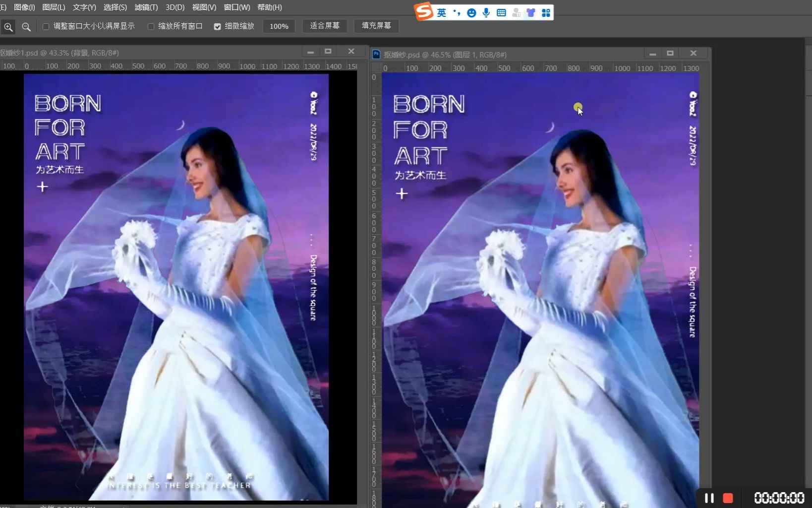Enable 调整窗口大小以满屏显示 checkbox

pos(46,26)
